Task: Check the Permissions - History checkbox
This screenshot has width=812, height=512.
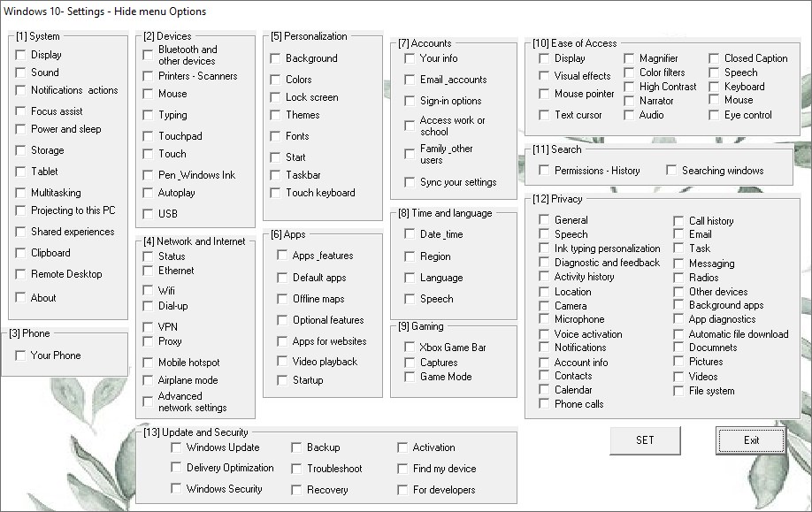Action: (544, 170)
